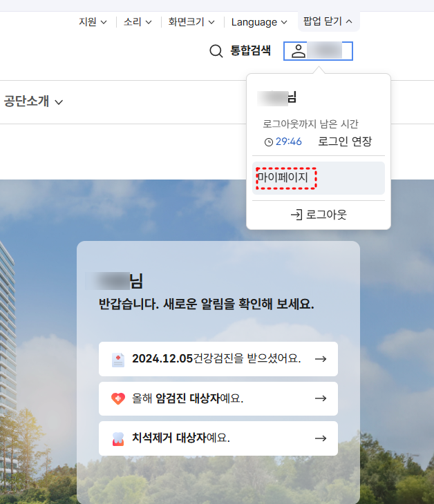
Task: Open the 화면크기 dropdown
Action: [191, 22]
